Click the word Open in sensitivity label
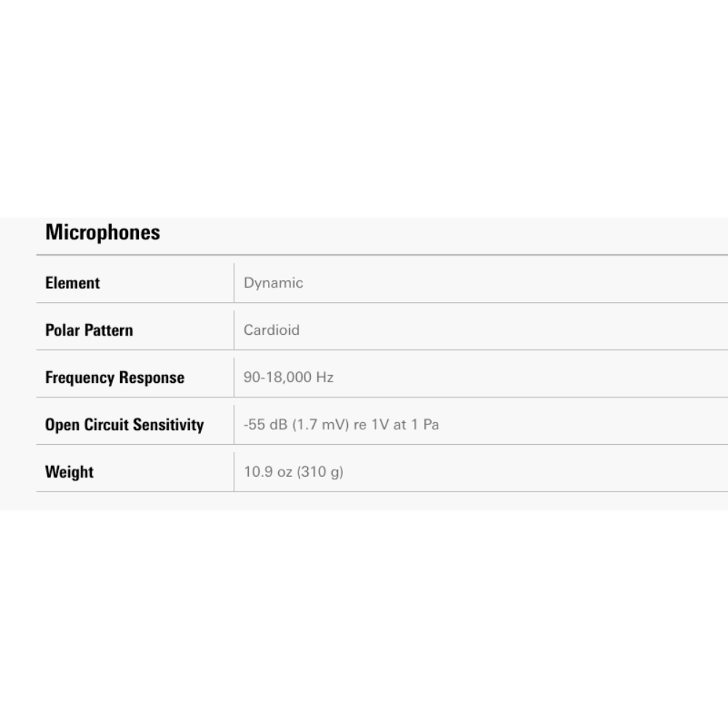 (x=62, y=425)
